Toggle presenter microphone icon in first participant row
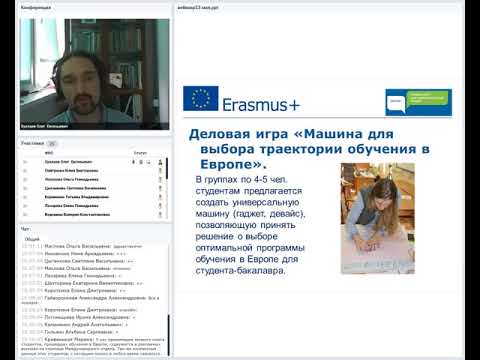The width and height of the screenshot is (480, 360). tap(133, 162)
